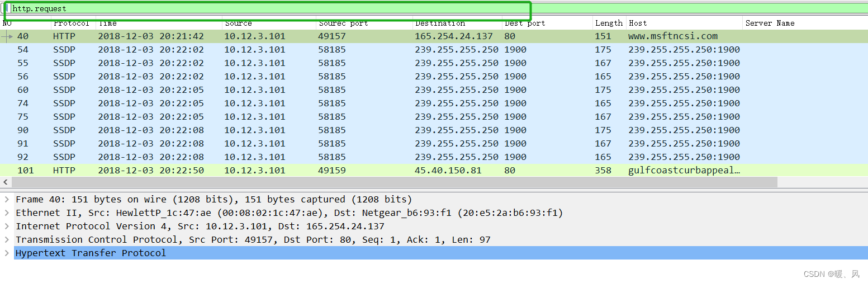Select packet number 75
The width and height of the screenshot is (868, 283).
click(434, 117)
